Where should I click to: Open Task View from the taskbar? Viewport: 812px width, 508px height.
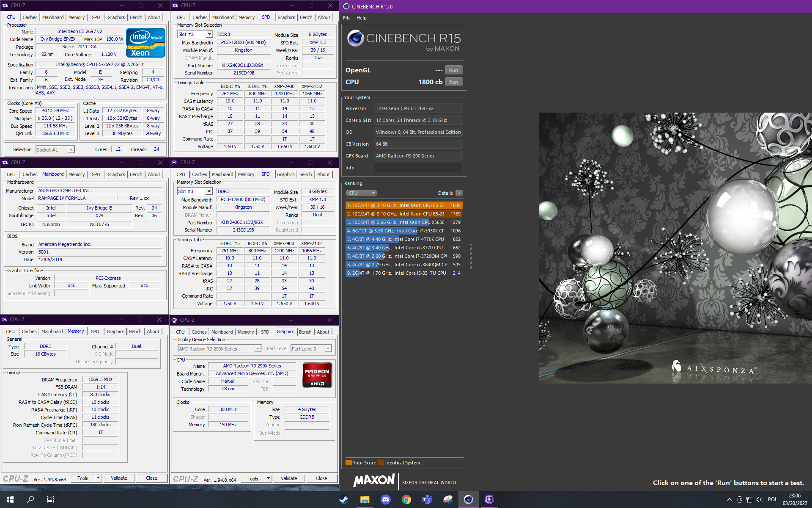coord(51,500)
